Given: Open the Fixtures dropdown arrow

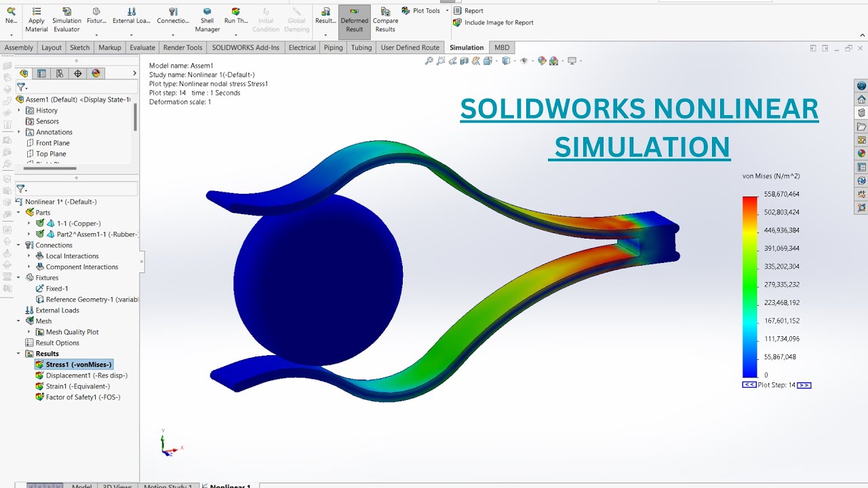Looking at the screenshot, I should pyautogui.click(x=96, y=34).
